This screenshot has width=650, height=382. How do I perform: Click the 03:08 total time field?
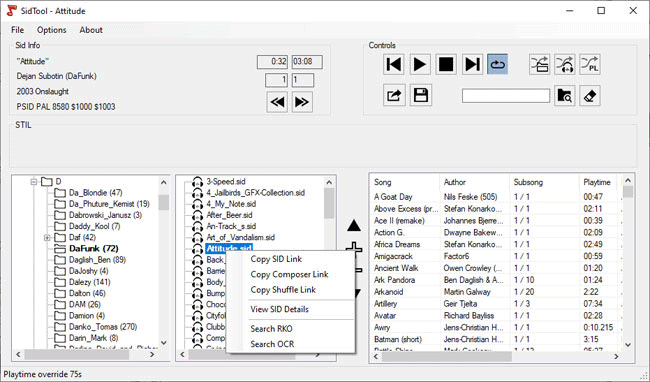tap(307, 62)
